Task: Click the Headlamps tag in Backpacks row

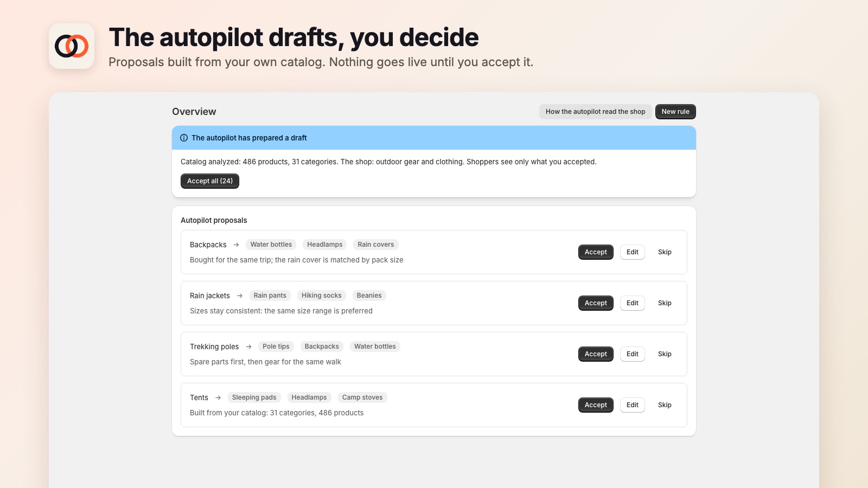Action: coord(325,245)
